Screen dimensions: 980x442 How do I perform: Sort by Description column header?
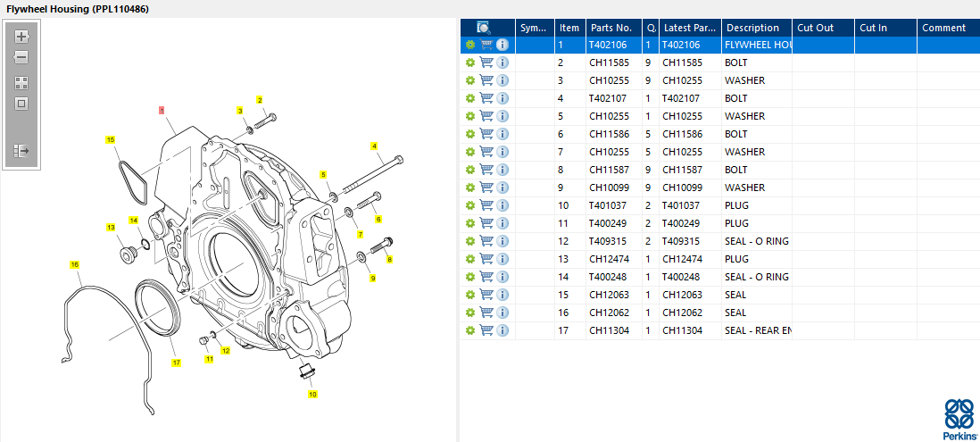pyautogui.click(x=752, y=28)
